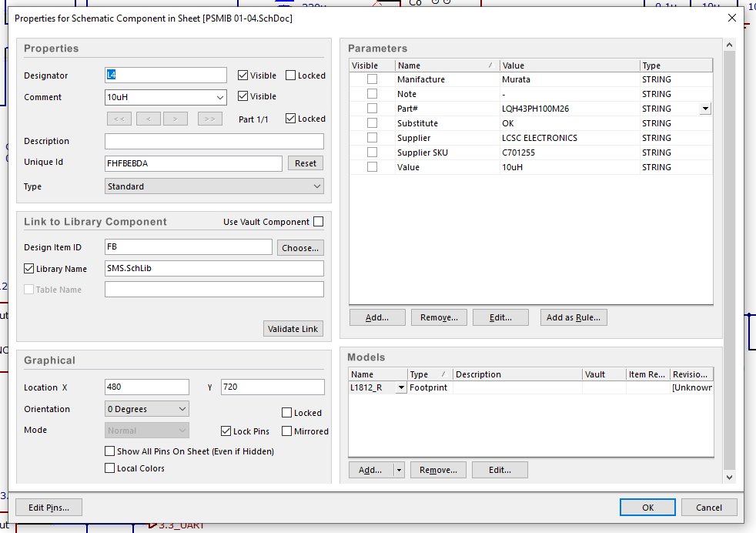Open the Comment dropdown arrow

tap(220, 97)
